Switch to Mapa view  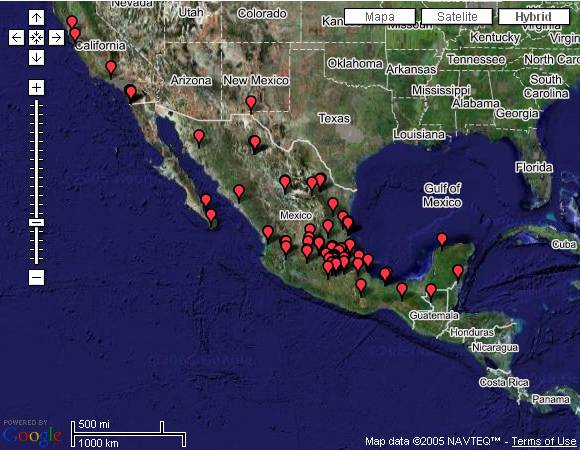(380, 17)
